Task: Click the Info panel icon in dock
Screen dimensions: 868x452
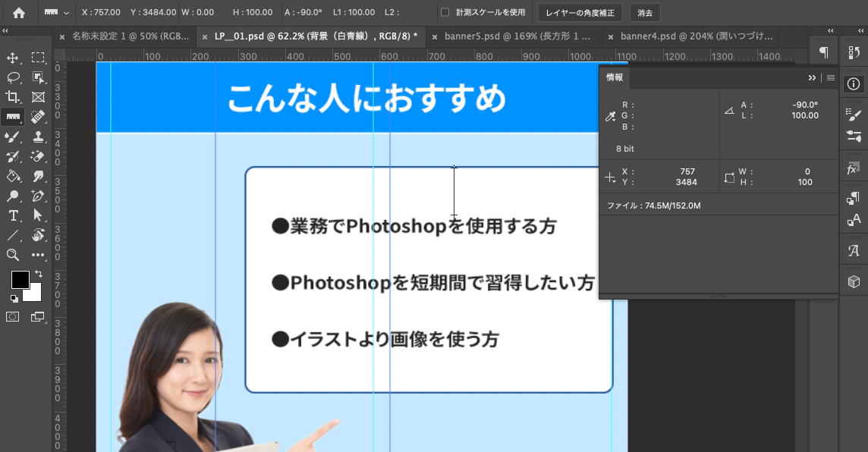Action: (x=854, y=84)
